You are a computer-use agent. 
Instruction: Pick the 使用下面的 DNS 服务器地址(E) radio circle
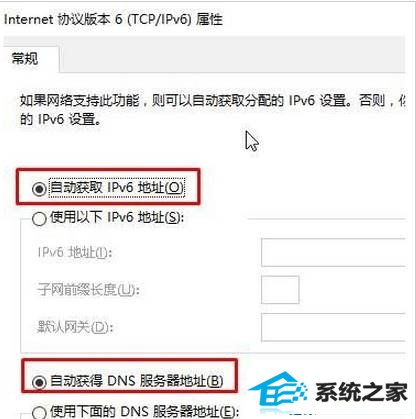[39, 412]
